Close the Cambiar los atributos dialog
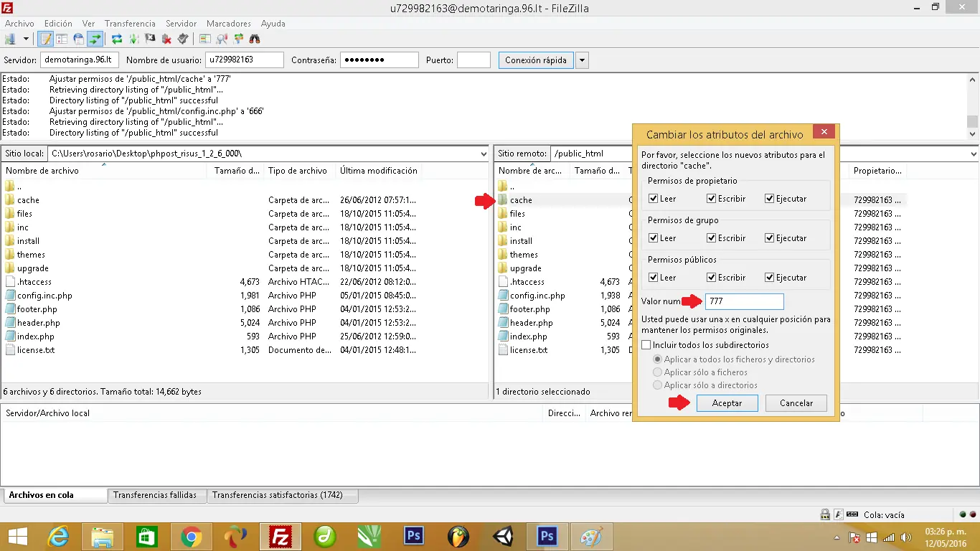980x551 pixels. pyautogui.click(x=824, y=132)
